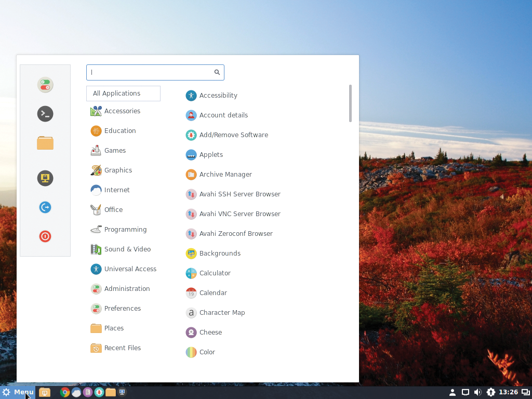
Task: Open Cheese webcam application
Action: 210,332
